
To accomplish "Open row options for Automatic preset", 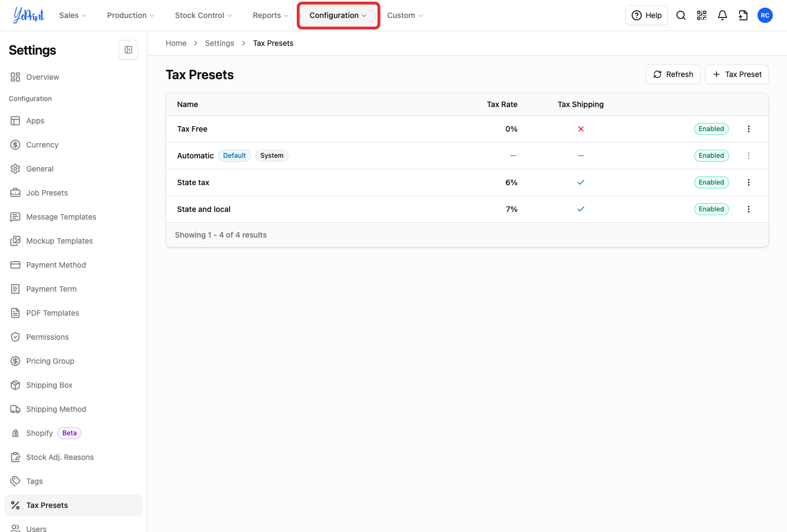I will click(749, 156).
